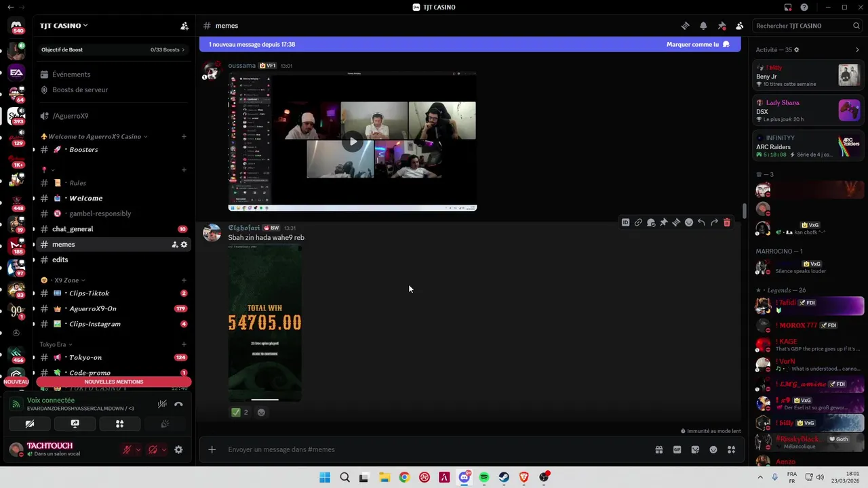Open the TOTAL WIN 54705.00 image
The image size is (868, 488).
(264, 323)
